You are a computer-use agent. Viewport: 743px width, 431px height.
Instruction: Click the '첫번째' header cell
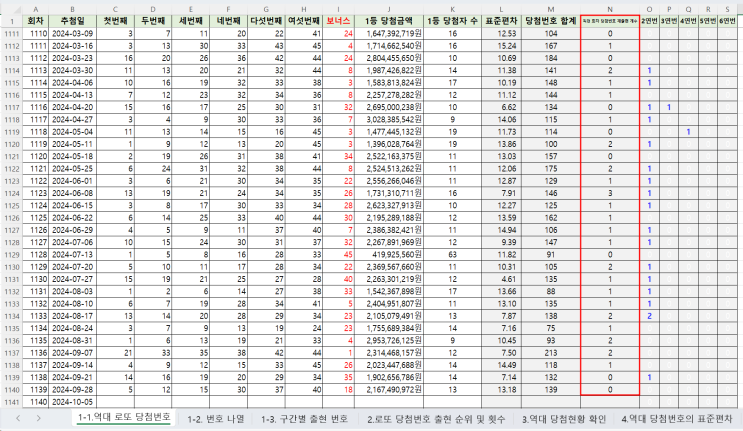[x=115, y=21]
